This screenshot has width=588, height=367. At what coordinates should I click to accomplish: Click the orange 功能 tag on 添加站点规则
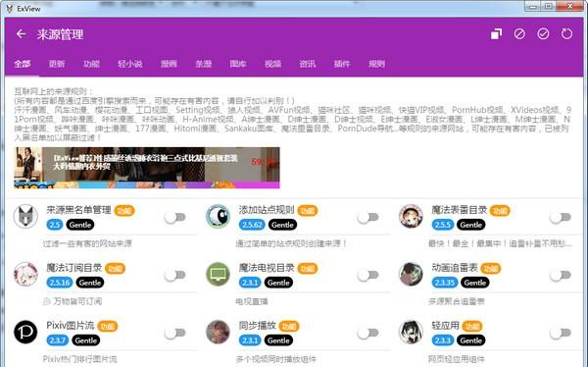308,211
